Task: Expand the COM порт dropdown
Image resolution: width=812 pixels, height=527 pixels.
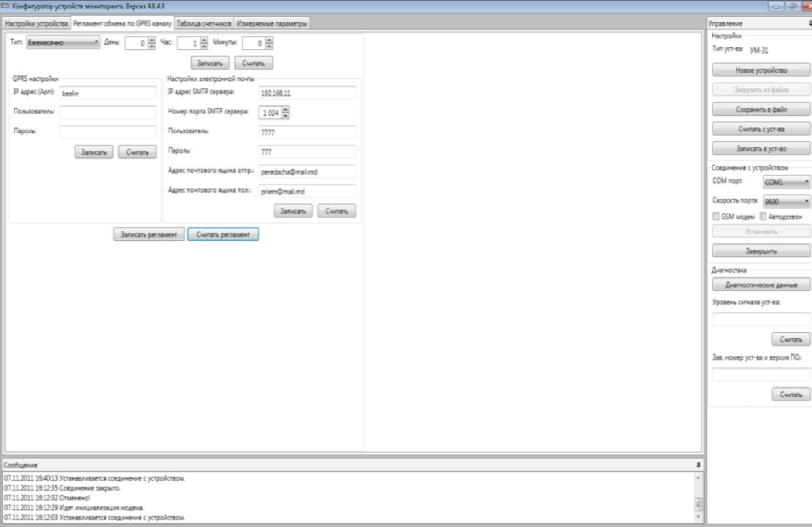Action: (x=786, y=181)
